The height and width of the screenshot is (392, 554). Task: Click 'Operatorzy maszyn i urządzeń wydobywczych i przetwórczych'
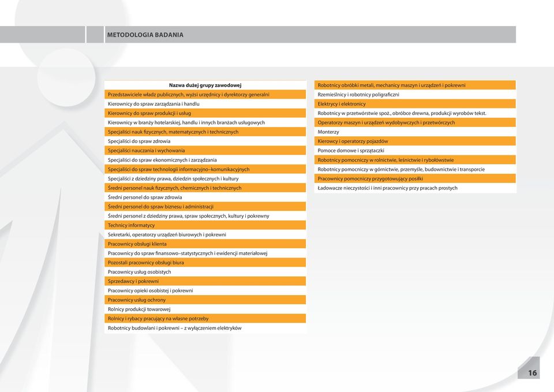415,122
